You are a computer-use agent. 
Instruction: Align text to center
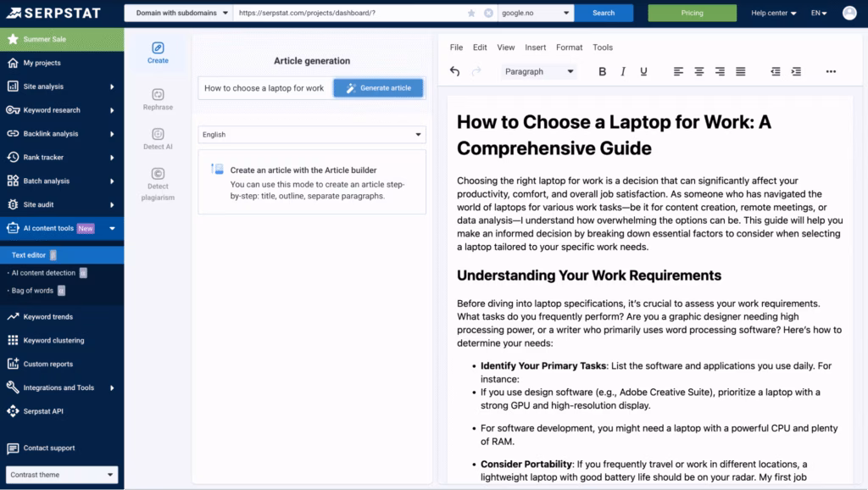click(699, 72)
